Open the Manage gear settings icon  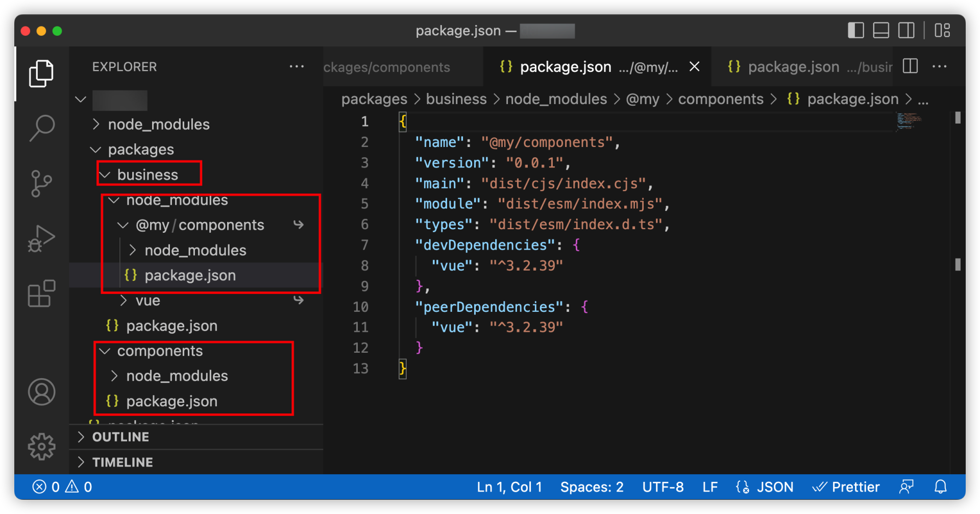(41, 447)
